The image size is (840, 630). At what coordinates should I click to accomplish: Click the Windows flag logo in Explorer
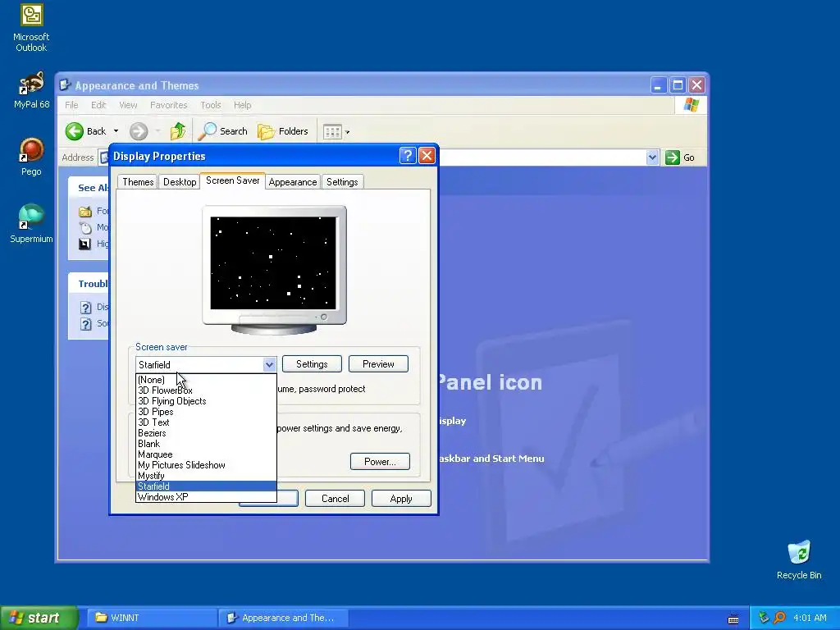pyautogui.click(x=691, y=105)
